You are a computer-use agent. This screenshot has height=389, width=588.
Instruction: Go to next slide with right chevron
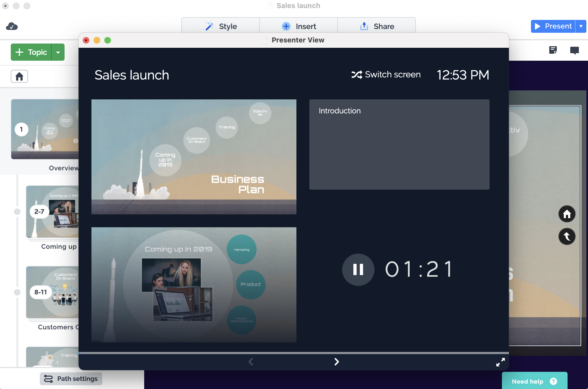[336, 362]
